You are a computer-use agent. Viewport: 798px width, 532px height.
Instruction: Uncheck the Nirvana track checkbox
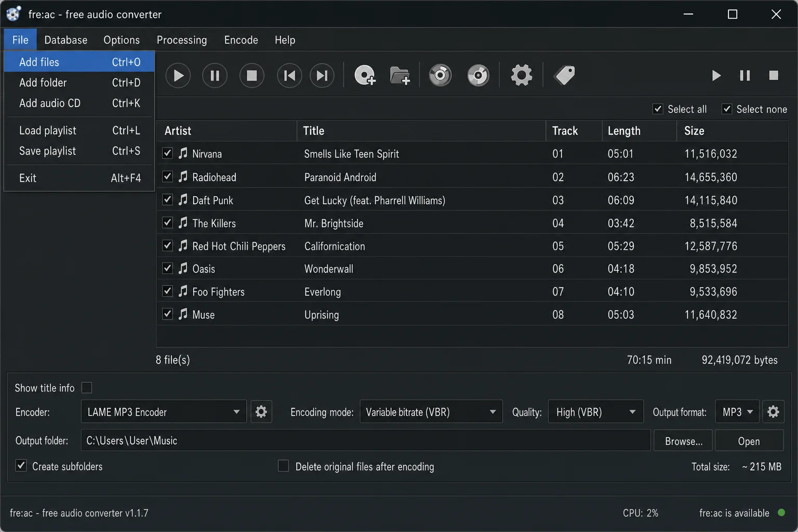pyautogui.click(x=167, y=153)
